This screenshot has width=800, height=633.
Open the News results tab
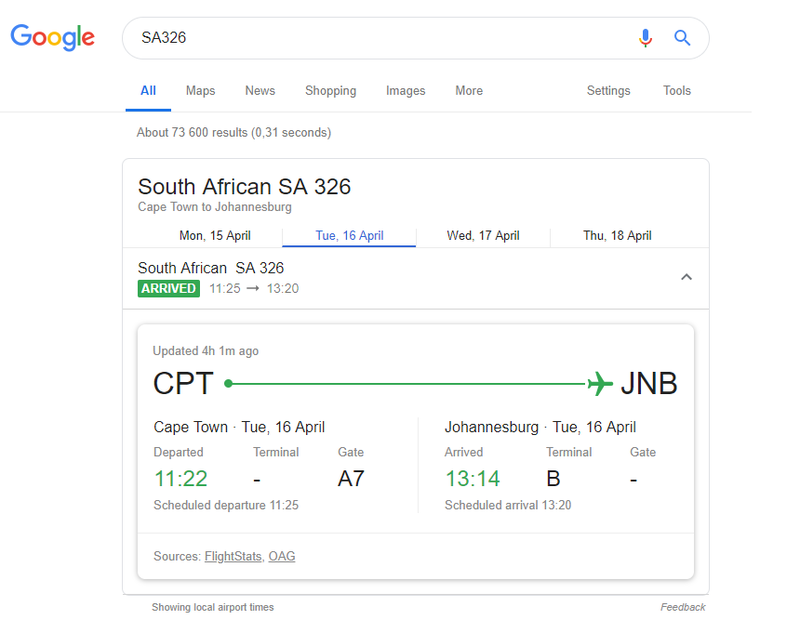tap(259, 91)
